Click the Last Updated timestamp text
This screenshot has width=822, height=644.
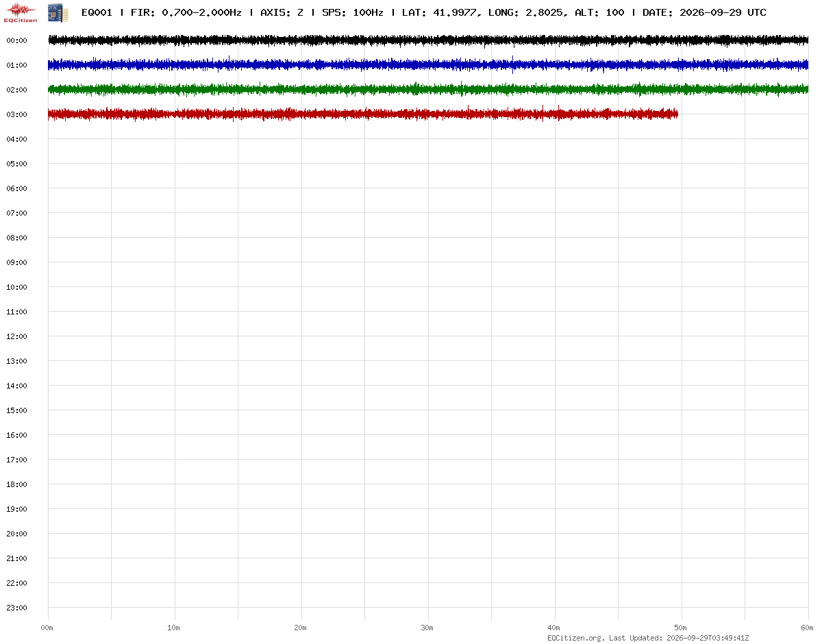[x=679, y=638]
